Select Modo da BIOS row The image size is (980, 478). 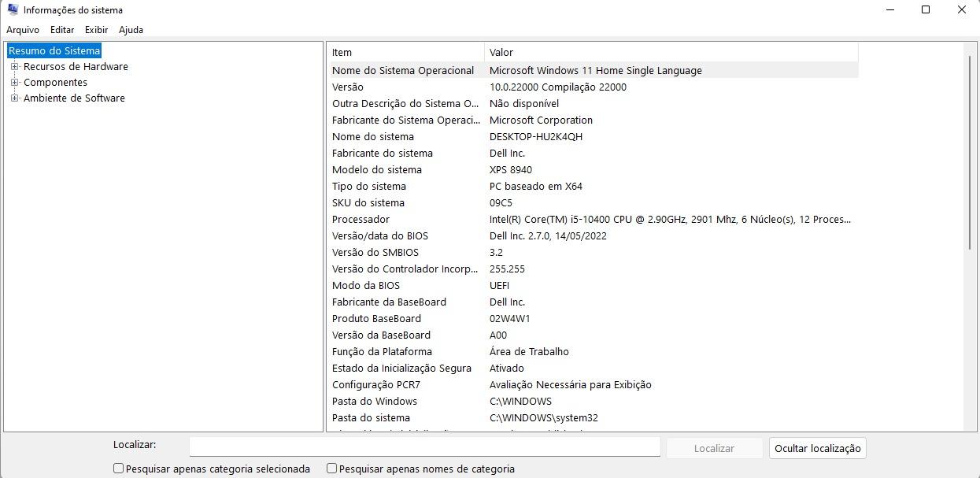click(x=593, y=286)
